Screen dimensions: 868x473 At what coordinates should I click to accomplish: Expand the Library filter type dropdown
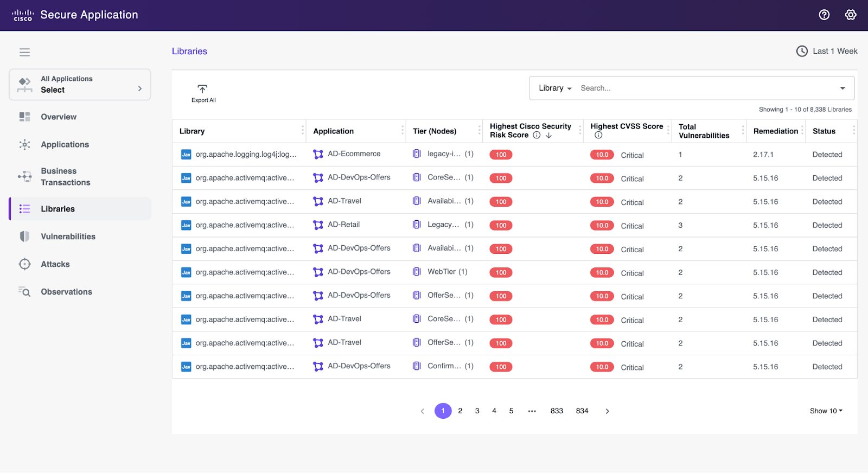555,88
